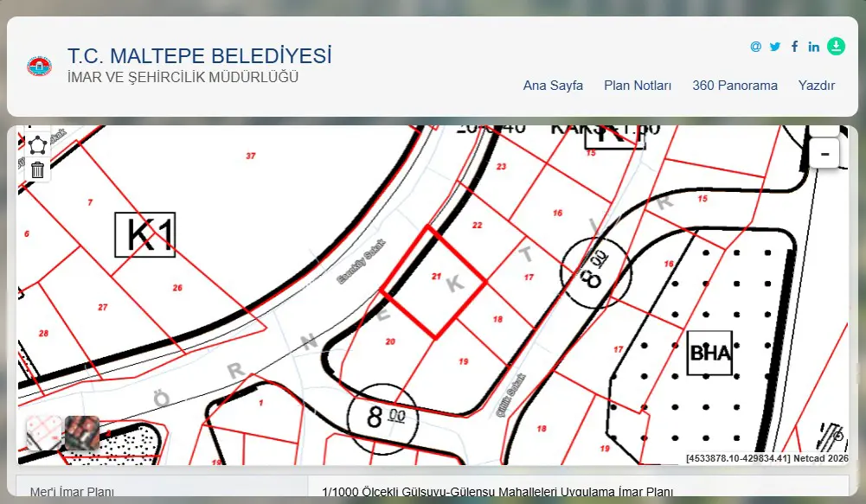This screenshot has height=504, width=866.
Task: Click parcel number 6 on the map
Action: pos(27,233)
